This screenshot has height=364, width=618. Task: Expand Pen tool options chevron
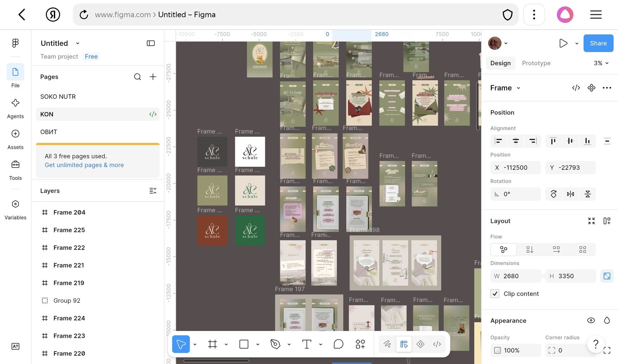click(x=289, y=344)
